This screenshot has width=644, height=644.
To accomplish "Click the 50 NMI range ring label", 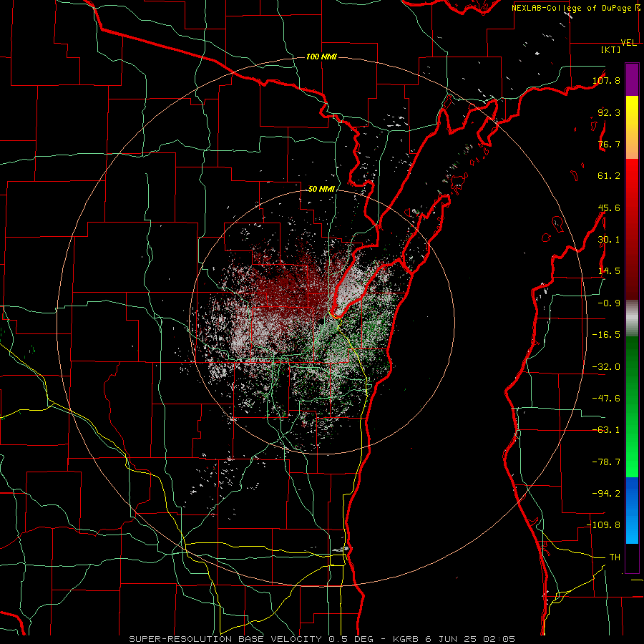I will (x=321, y=189).
